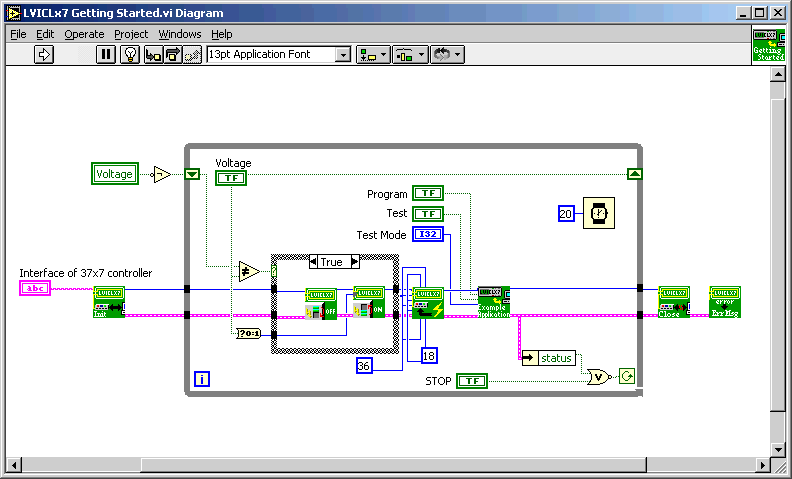This screenshot has height=479, width=792.
Task: Select the Voltage TF terminal inside loop
Action: pyautogui.click(x=231, y=178)
